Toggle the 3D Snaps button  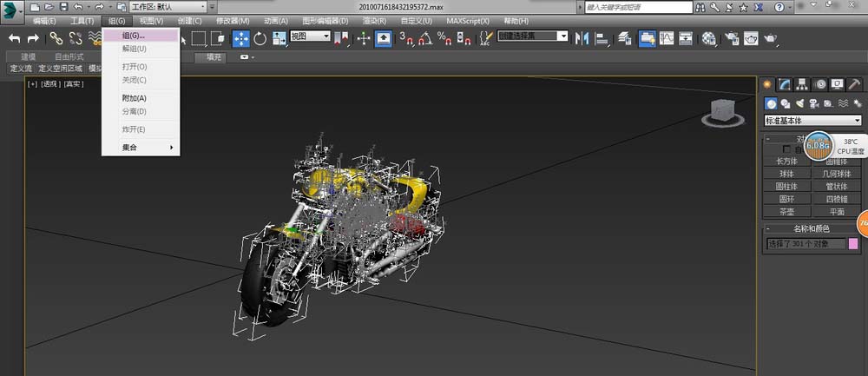tap(405, 38)
